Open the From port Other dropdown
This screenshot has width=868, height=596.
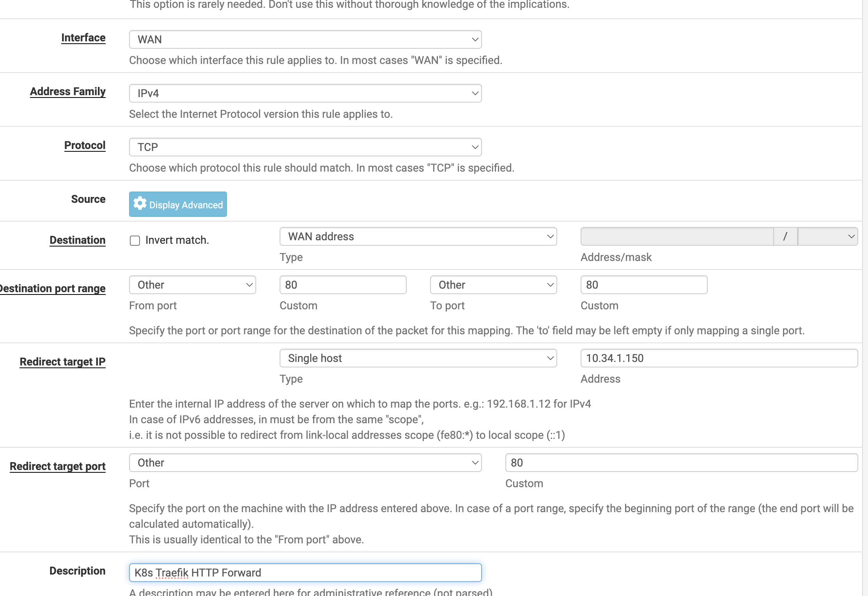[192, 285]
